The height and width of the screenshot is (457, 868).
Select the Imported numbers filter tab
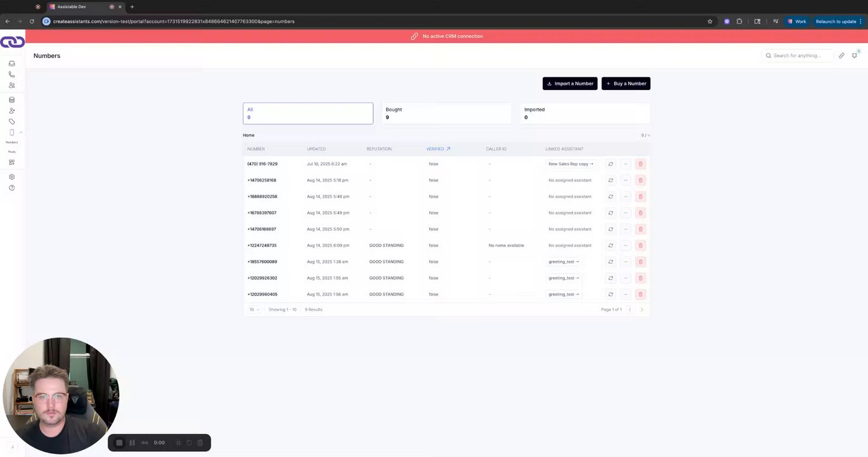click(585, 113)
